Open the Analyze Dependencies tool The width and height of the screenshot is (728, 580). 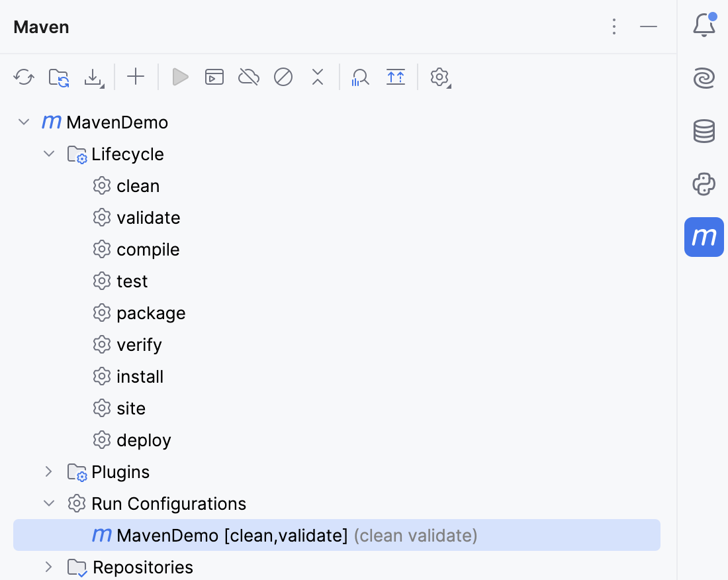[360, 77]
